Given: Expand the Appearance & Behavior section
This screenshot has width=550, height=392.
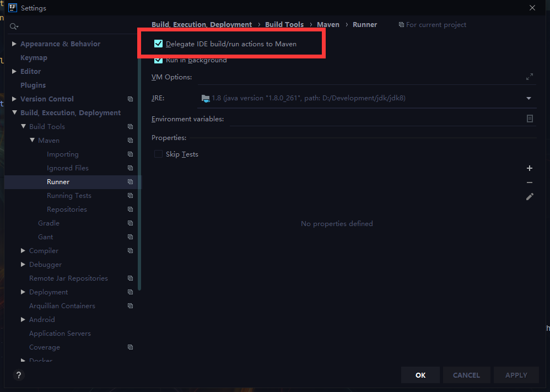Looking at the screenshot, I should (x=13, y=43).
